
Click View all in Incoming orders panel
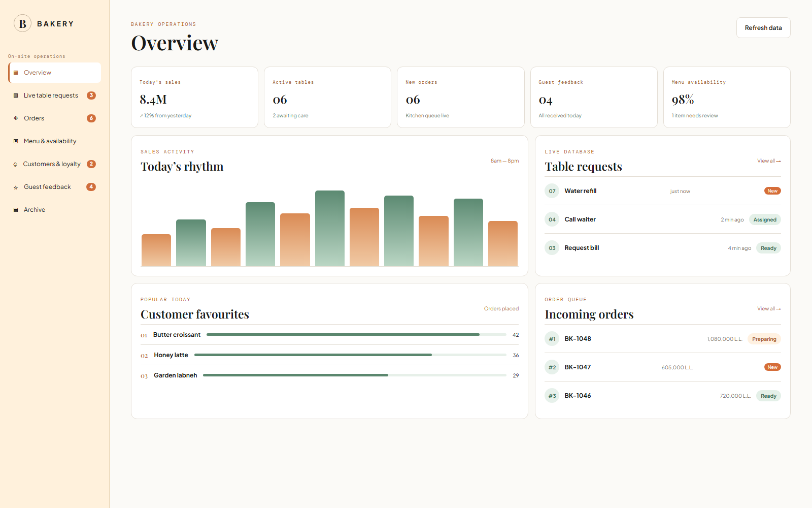click(x=769, y=309)
